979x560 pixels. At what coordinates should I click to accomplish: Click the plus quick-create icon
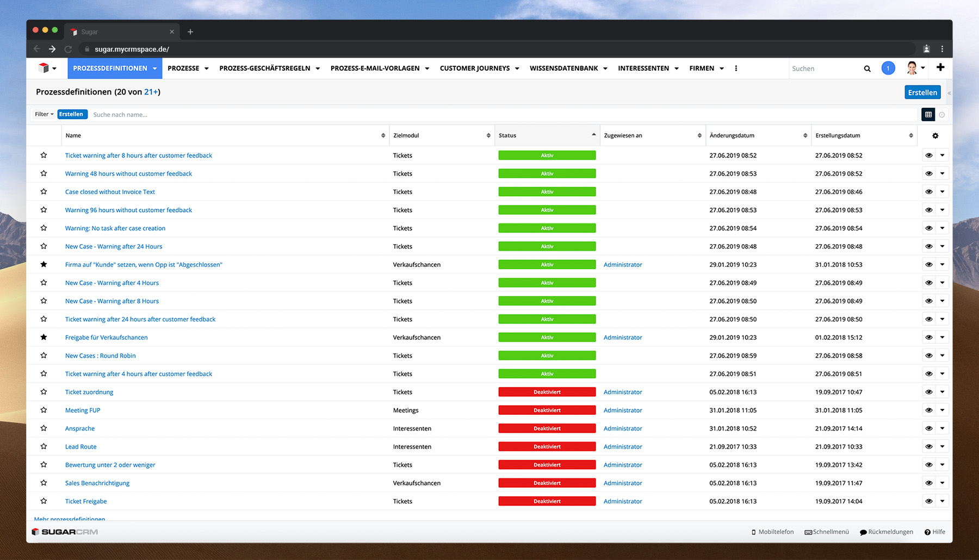940,67
